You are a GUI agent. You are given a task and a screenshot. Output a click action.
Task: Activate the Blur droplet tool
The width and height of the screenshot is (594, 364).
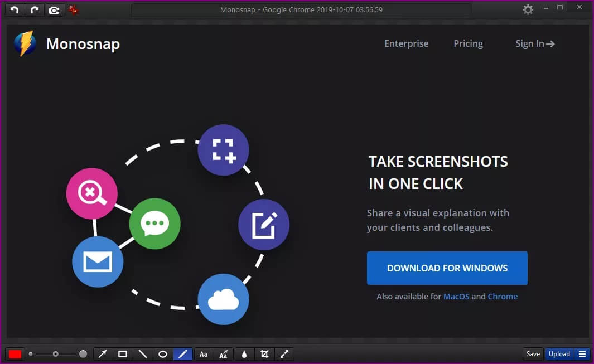[244, 354]
